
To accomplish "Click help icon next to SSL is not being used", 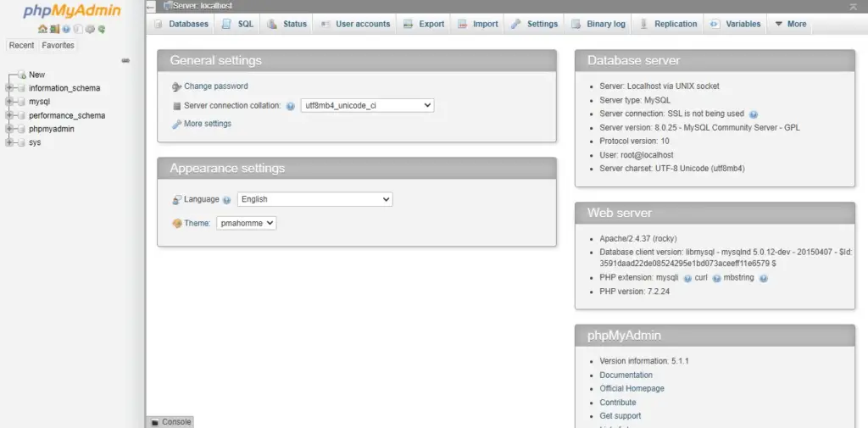I will click(754, 114).
